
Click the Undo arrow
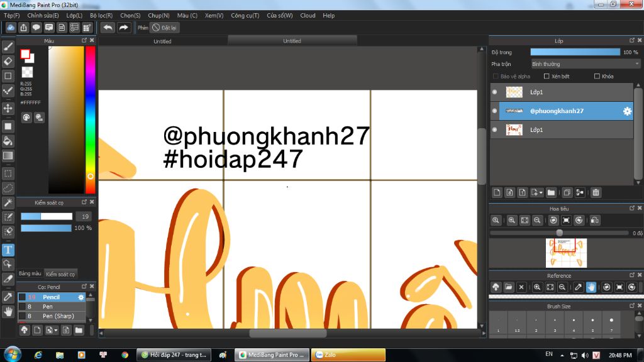tap(108, 28)
